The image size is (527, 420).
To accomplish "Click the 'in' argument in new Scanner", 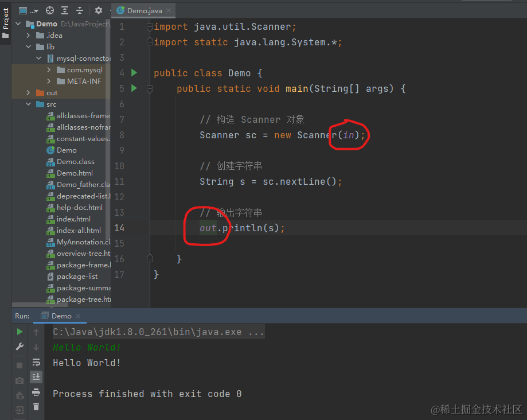I will point(349,135).
